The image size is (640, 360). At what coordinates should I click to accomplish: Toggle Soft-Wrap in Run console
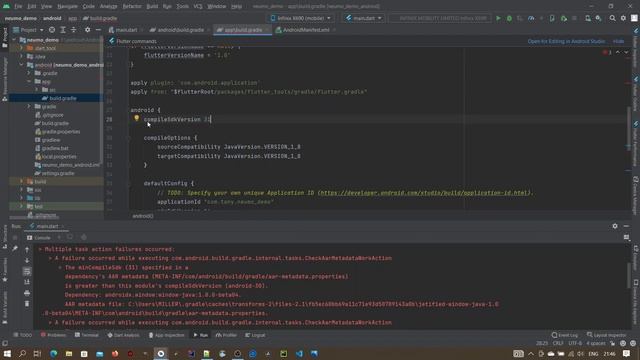(x=27, y=271)
